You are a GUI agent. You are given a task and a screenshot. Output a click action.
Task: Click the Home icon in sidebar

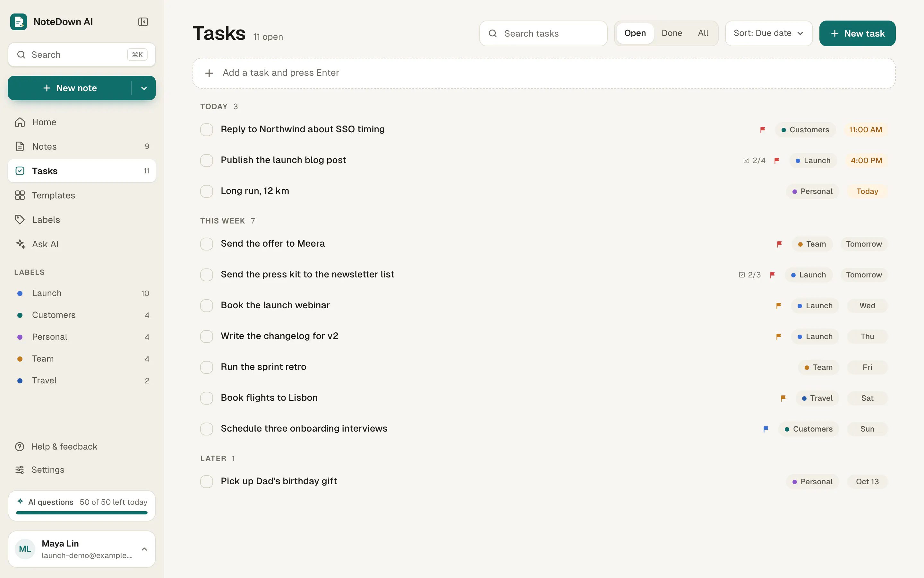tap(20, 122)
